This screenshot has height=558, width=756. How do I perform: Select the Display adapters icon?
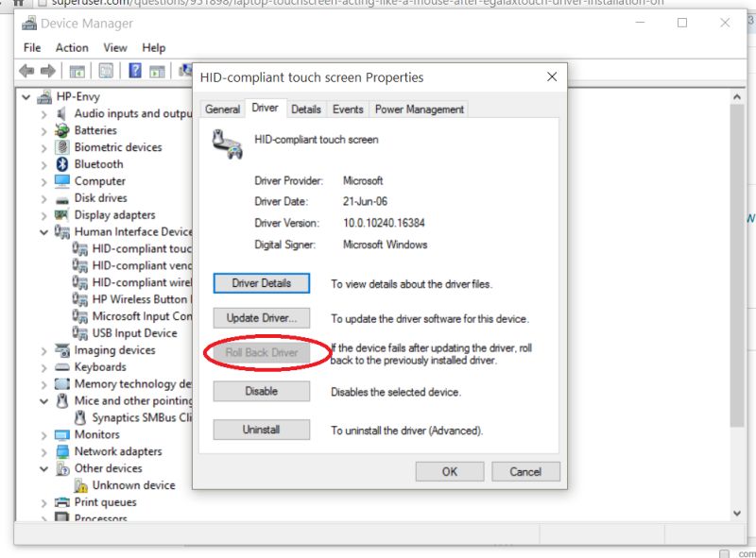[61, 215]
